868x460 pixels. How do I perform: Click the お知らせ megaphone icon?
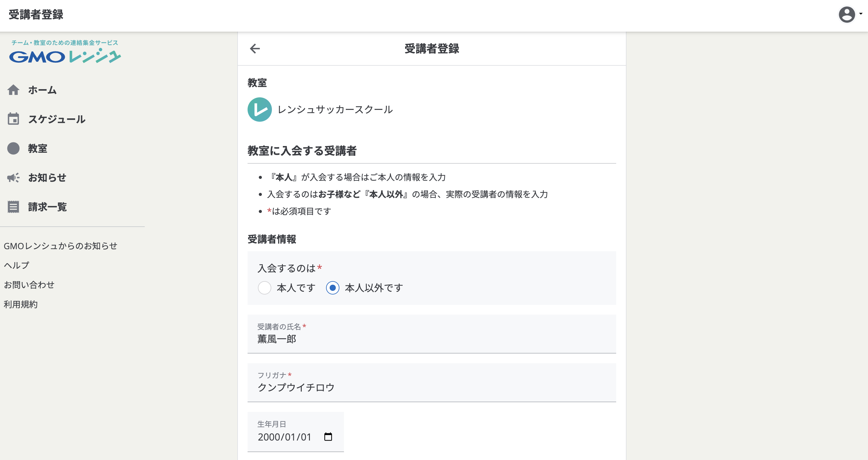(x=13, y=178)
